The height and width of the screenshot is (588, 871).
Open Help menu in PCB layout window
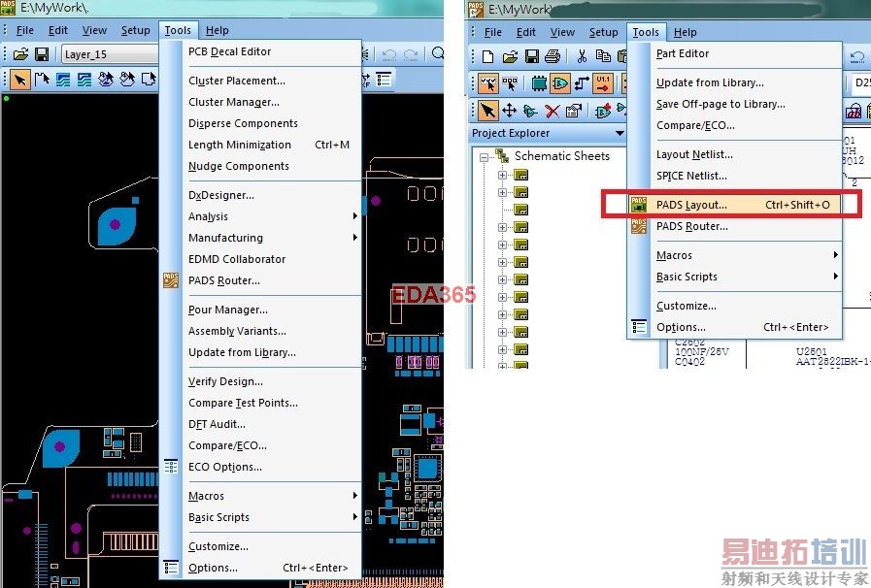click(217, 30)
